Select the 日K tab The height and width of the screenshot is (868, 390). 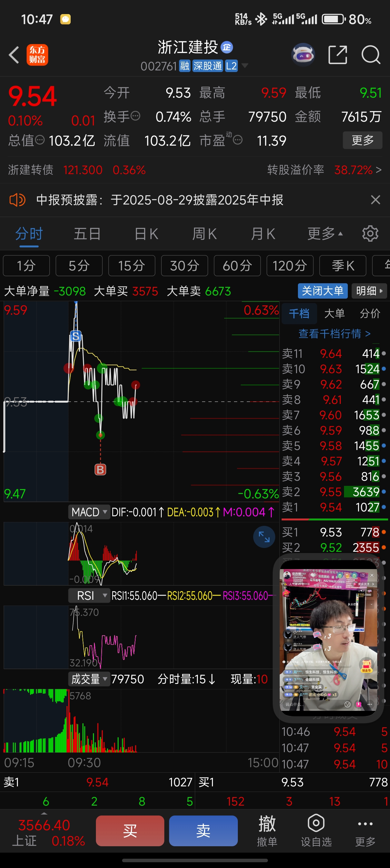[x=146, y=234]
